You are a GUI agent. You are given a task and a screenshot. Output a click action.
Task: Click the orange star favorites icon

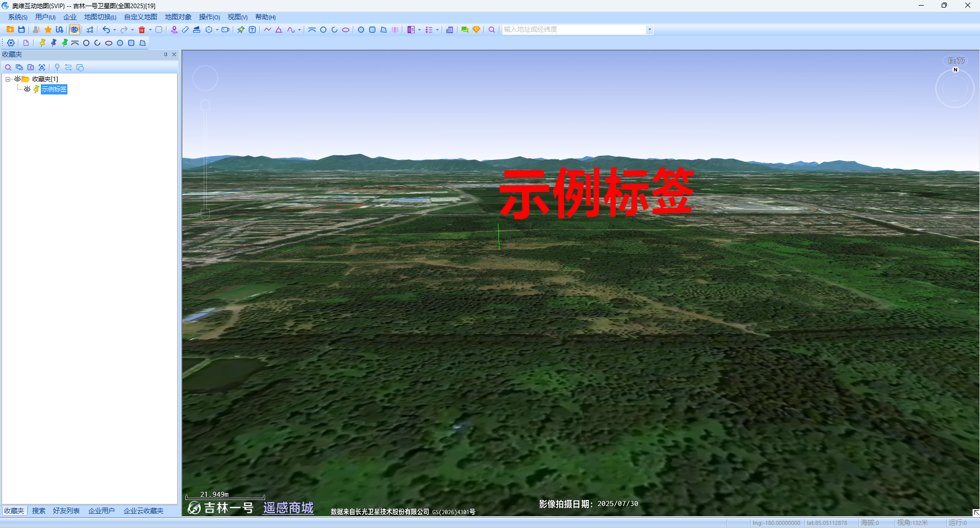pos(48,30)
